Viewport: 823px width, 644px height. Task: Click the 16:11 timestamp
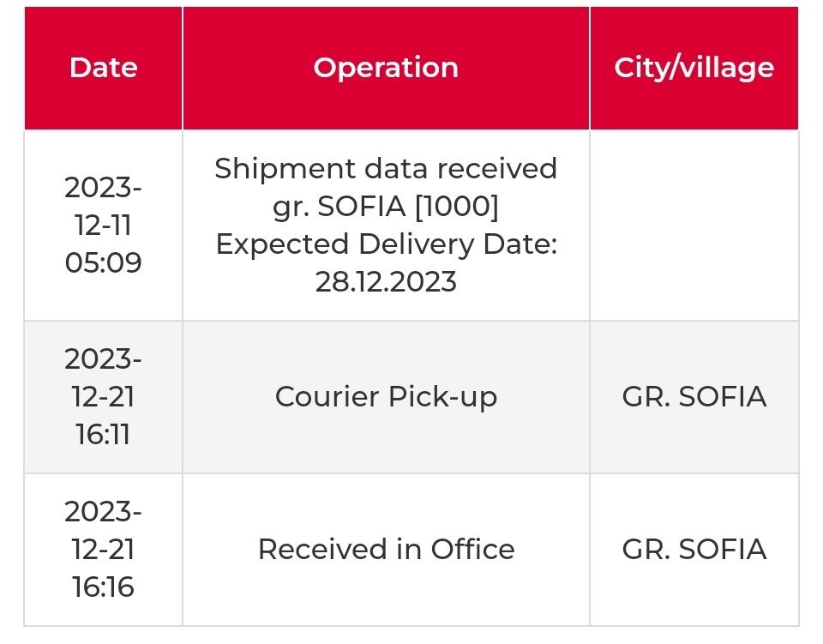coord(103,434)
